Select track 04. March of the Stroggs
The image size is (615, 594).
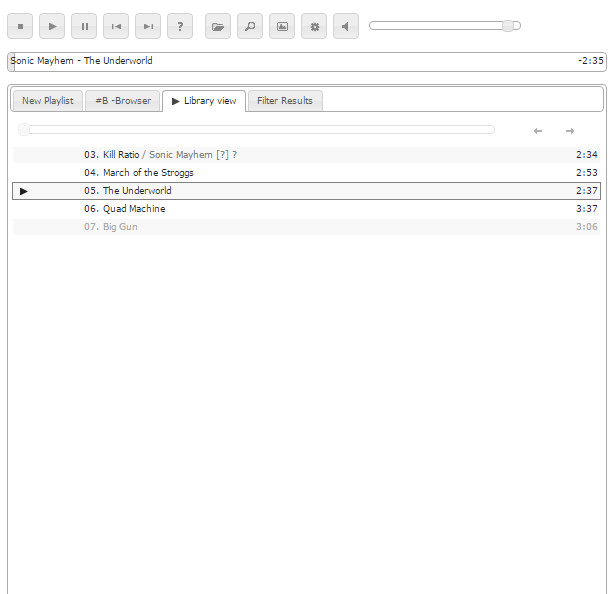307,173
